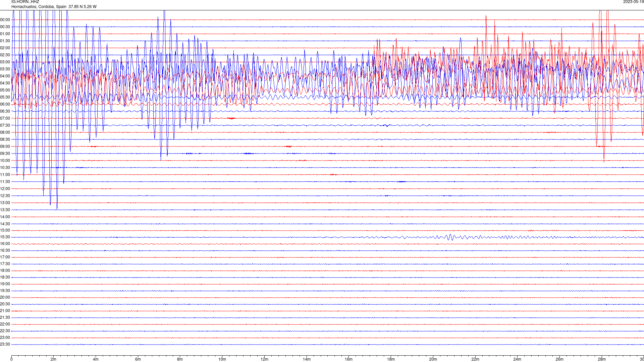Click the 07:00 row label
The image size is (644, 362).
(x=5, y=118)
